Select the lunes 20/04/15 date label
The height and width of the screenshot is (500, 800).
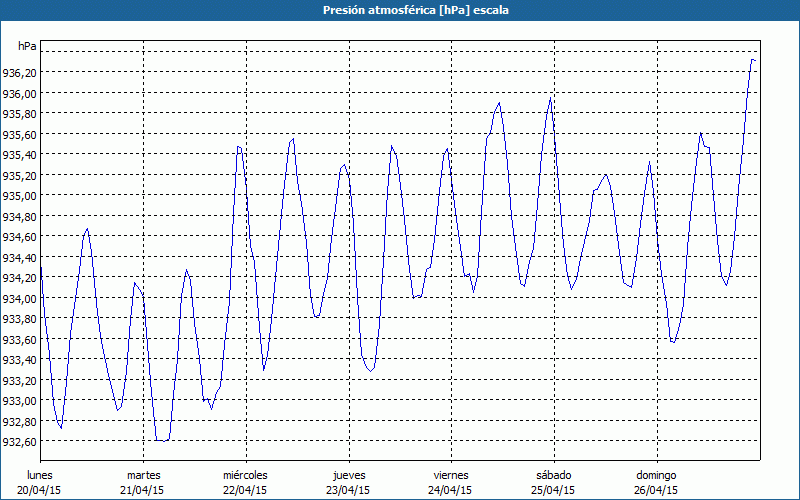pos(40,482)
